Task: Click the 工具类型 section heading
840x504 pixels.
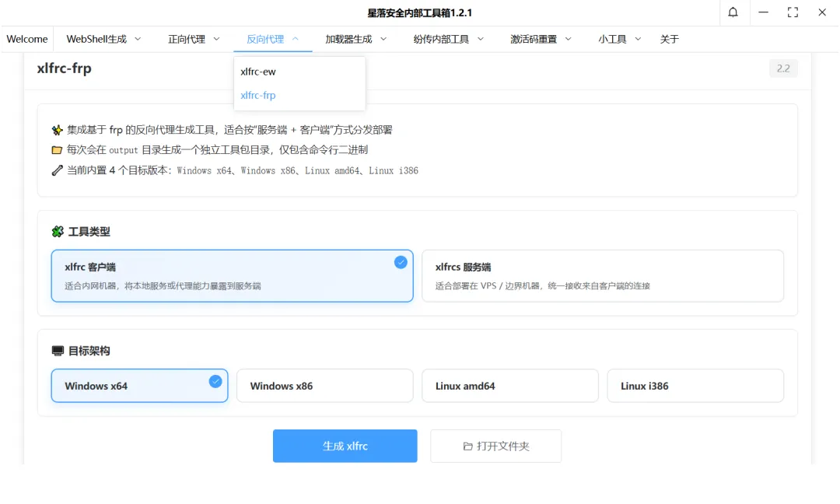Action: point(89,231)
